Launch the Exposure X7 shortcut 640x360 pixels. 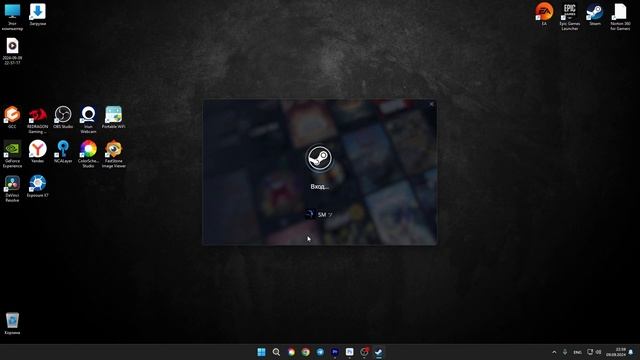coord(38,186)
